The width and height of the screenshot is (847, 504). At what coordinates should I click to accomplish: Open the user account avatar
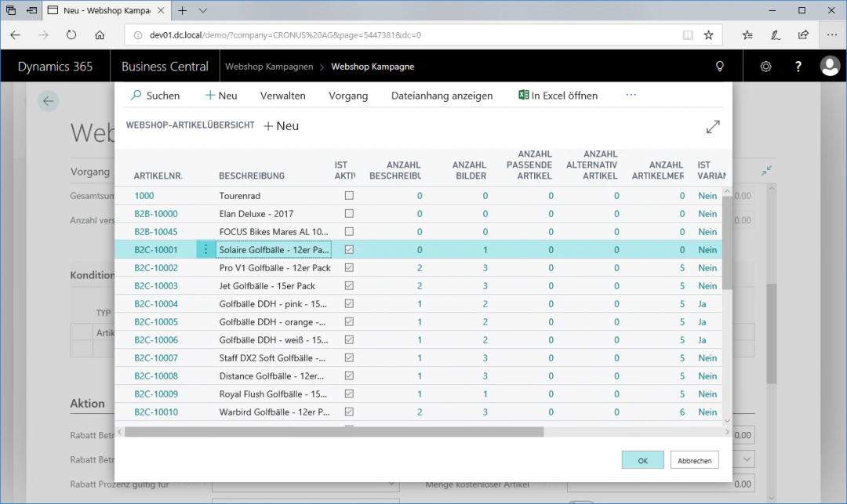(830, 67)
